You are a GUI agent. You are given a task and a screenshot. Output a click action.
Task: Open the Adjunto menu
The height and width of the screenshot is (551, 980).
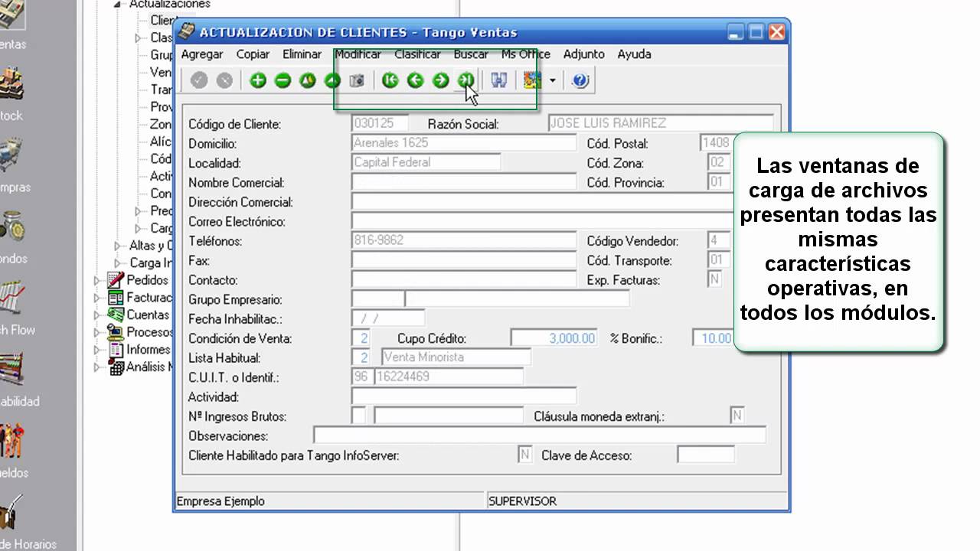(584, 54)
